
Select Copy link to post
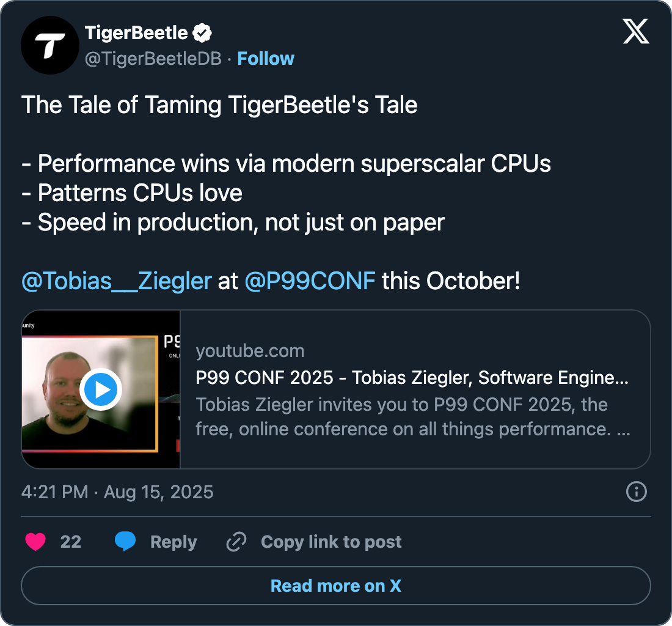pos(331,542)
